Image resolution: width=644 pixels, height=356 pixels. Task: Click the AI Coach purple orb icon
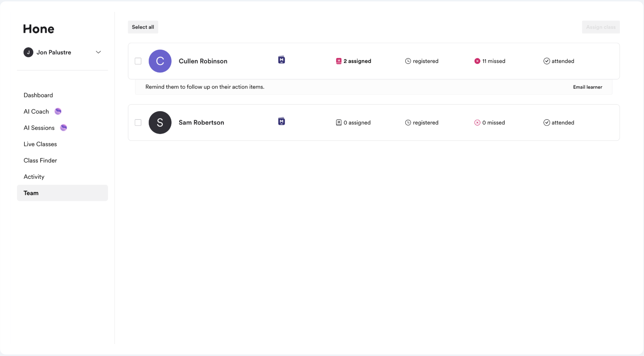tap(58, 111)
